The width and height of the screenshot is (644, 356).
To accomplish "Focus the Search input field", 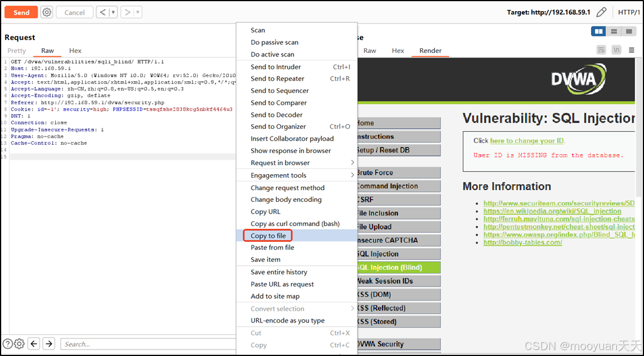I will [148, 344].
